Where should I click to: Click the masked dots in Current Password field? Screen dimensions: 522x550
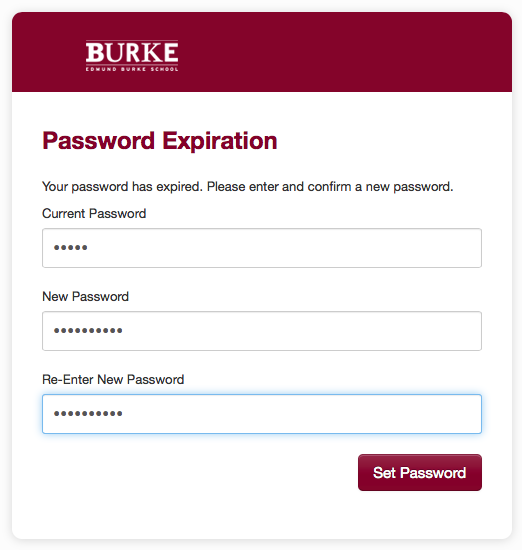70,248
